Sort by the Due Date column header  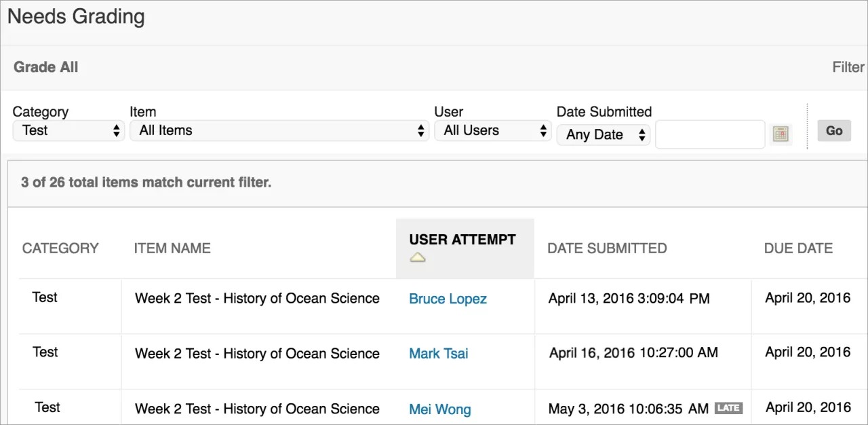click(x=798, y=248)
